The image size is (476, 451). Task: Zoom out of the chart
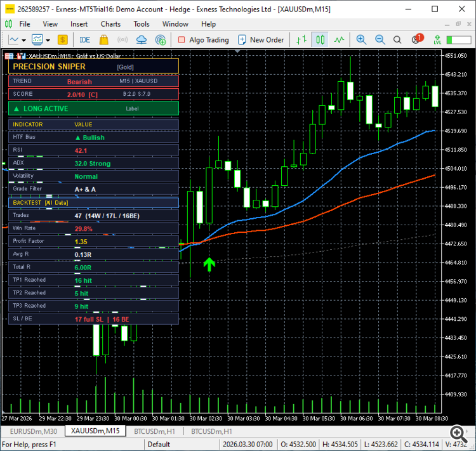(380, 40)
